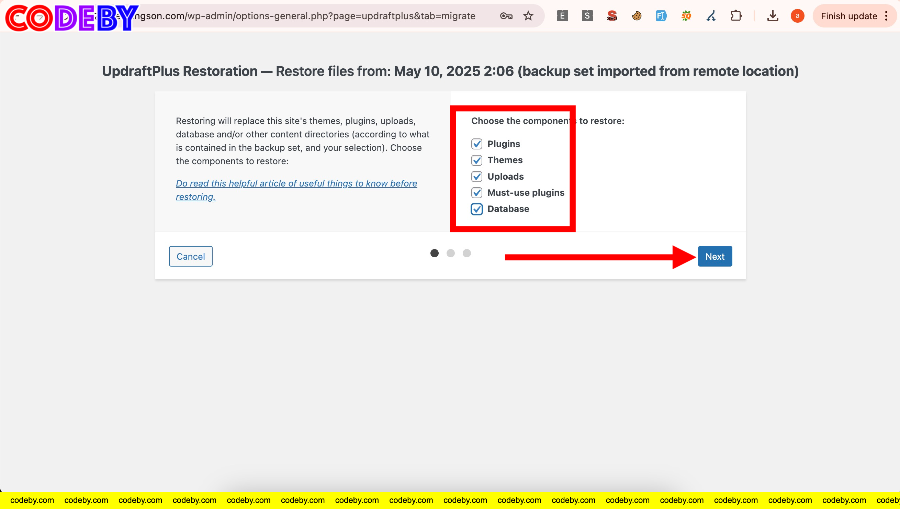Open helpful article link about restoring

point(296,190)
